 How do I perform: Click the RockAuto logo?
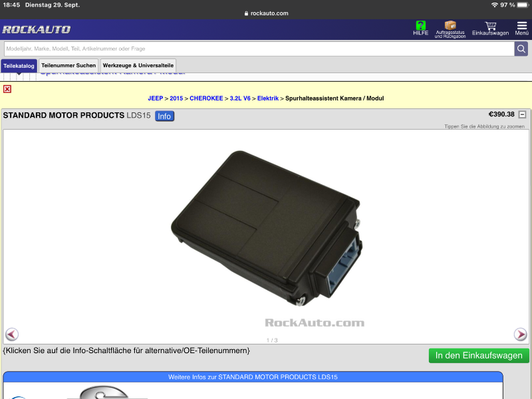click(37, 29)
